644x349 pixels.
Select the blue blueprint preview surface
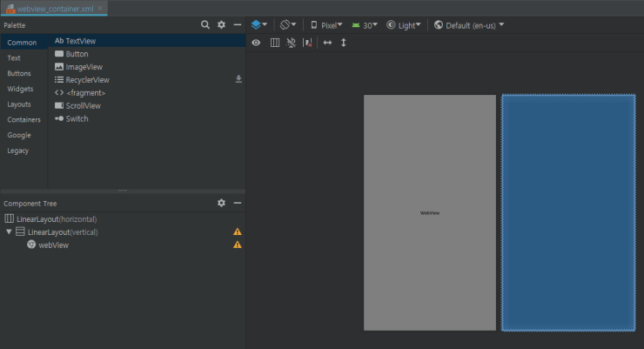[x=568, y=212]
